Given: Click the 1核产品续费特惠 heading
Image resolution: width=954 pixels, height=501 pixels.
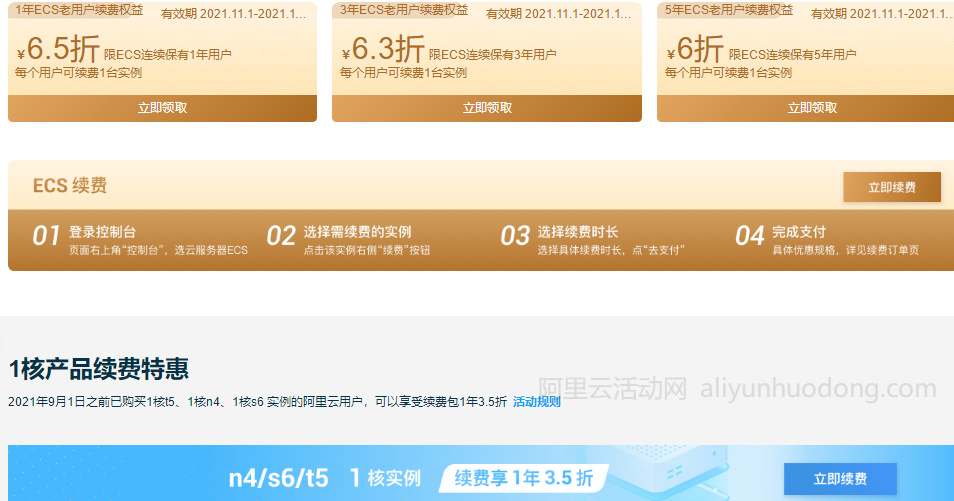Looking at the screenshot, I should coord(99,369).
